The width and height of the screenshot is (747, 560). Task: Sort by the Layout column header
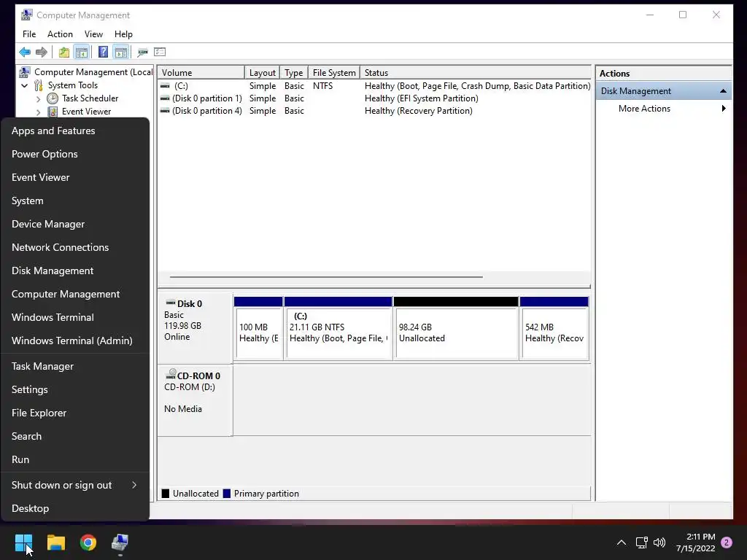[x=262, y=73]
